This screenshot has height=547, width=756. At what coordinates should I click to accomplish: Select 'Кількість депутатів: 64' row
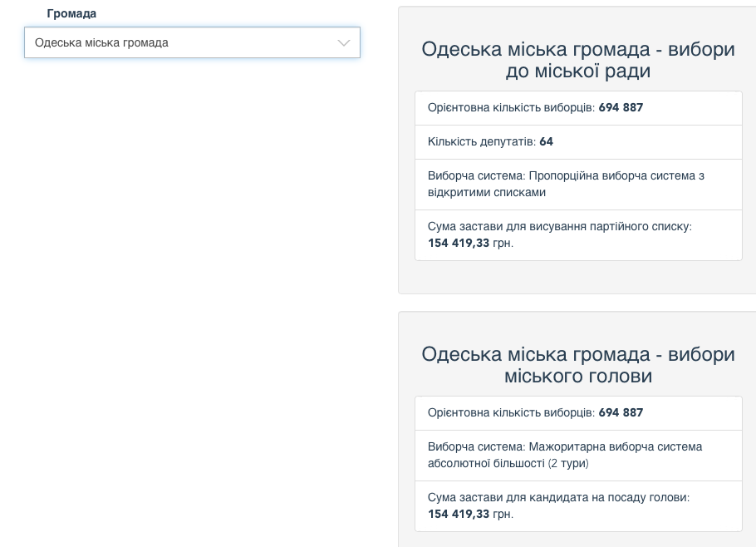pyautogui.click(x=577, y=142)
